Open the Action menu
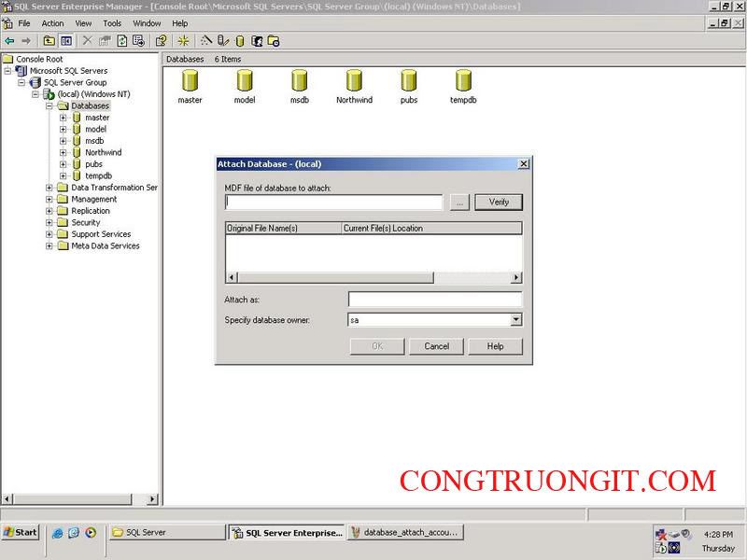The width and height of the screenshot is (747, 560). coord(52,23)
